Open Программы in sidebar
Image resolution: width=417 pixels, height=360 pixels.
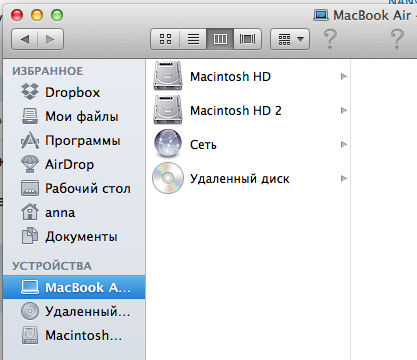(83, 141)
